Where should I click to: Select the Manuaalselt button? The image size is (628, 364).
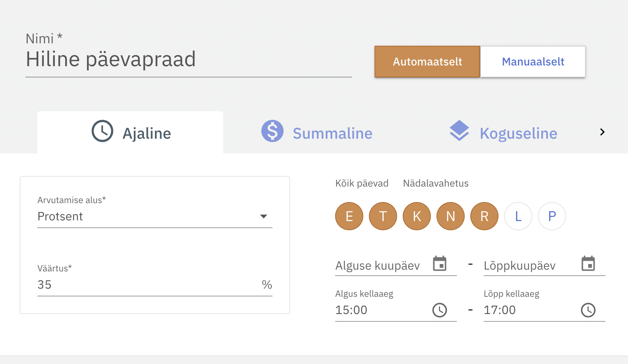tap(533, 62)
